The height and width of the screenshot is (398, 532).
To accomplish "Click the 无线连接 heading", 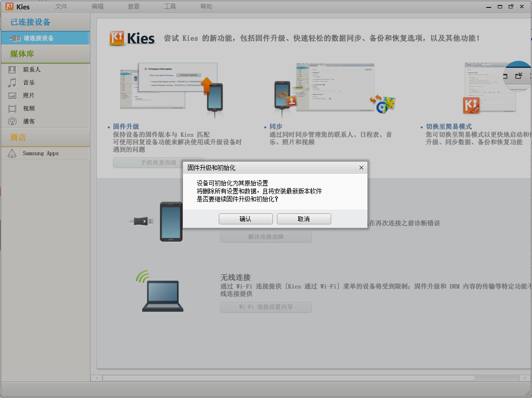I will 236,277.
